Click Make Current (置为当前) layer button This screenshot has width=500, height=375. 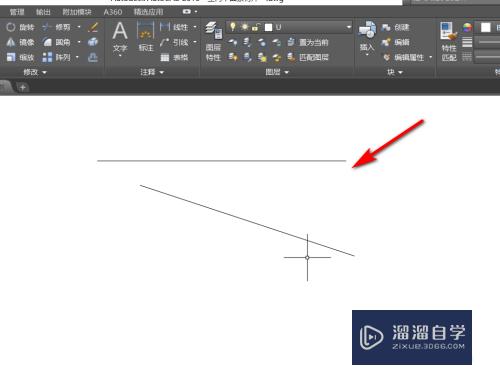point(308,42)
